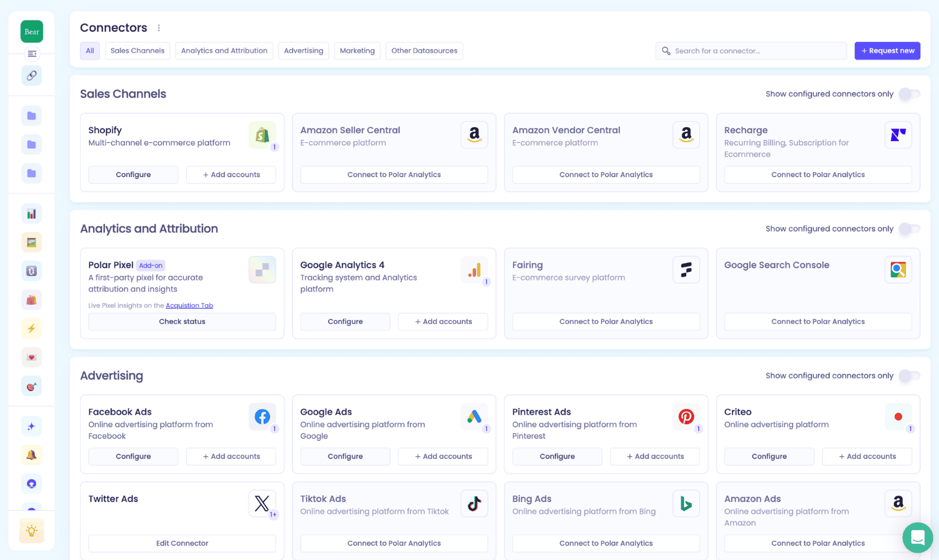Viewport: 939px width, 560px height.
Task: Click the lightbulb icon at sidebar bottom
Action: pos(32,531)
